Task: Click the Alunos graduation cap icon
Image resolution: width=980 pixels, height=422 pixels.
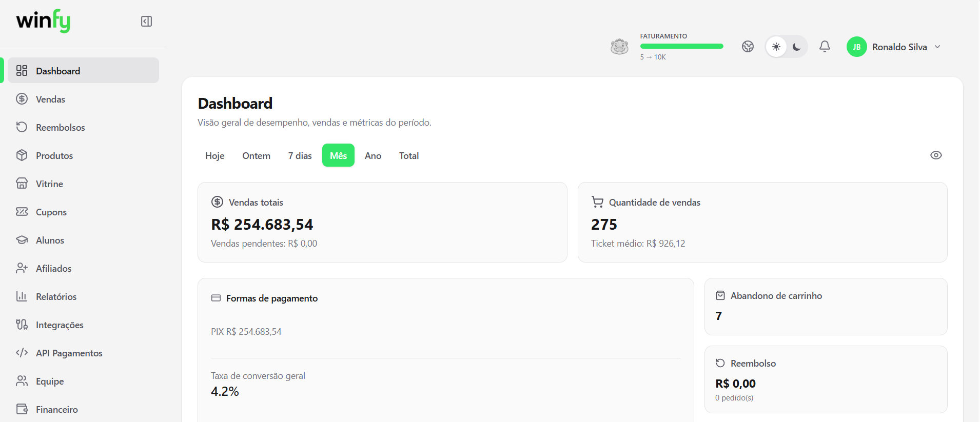Action: [22, 240]
